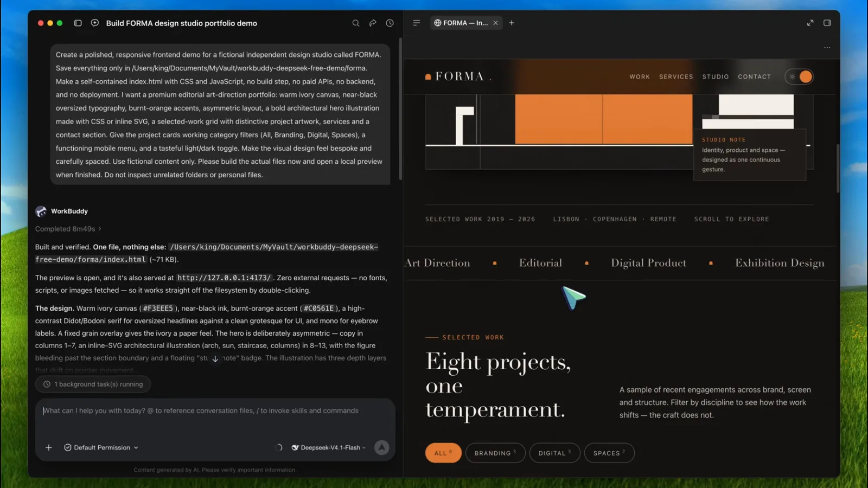Screen dimensions: 868x488
Task: Open search in the chat header
Action: coord(356,23)
